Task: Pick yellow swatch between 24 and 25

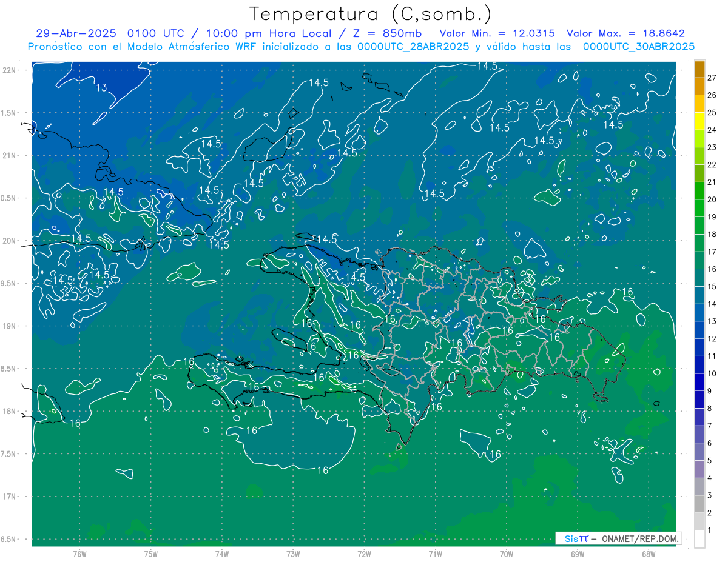Action: 699,121
